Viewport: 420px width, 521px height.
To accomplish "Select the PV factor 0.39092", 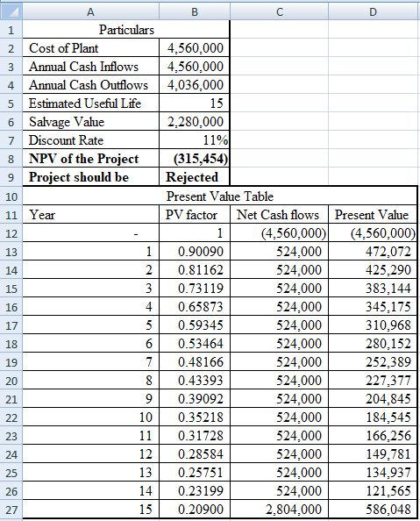I will coord(195,399).
